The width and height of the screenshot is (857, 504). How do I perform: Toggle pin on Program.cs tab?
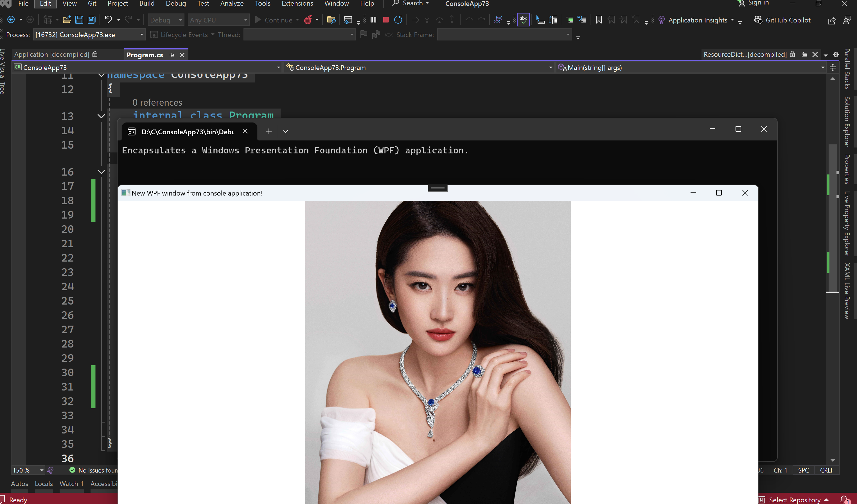pos(172,55)
